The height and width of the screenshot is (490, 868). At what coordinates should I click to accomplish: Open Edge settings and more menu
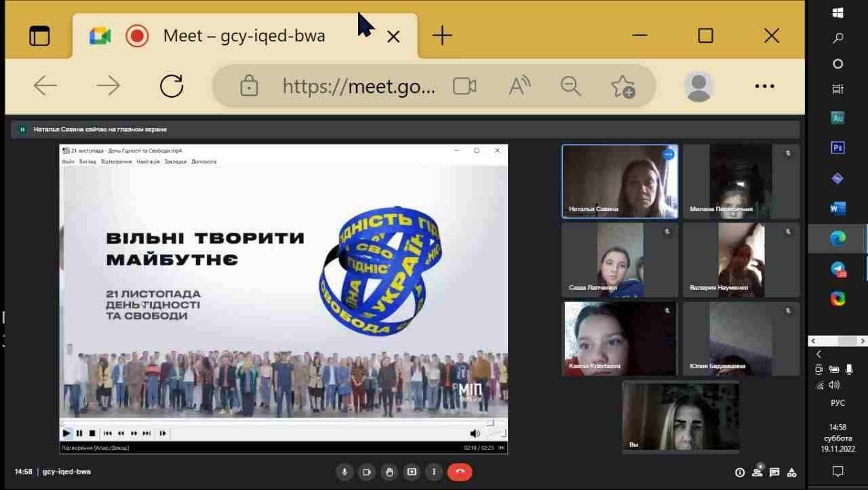(764, 86)
